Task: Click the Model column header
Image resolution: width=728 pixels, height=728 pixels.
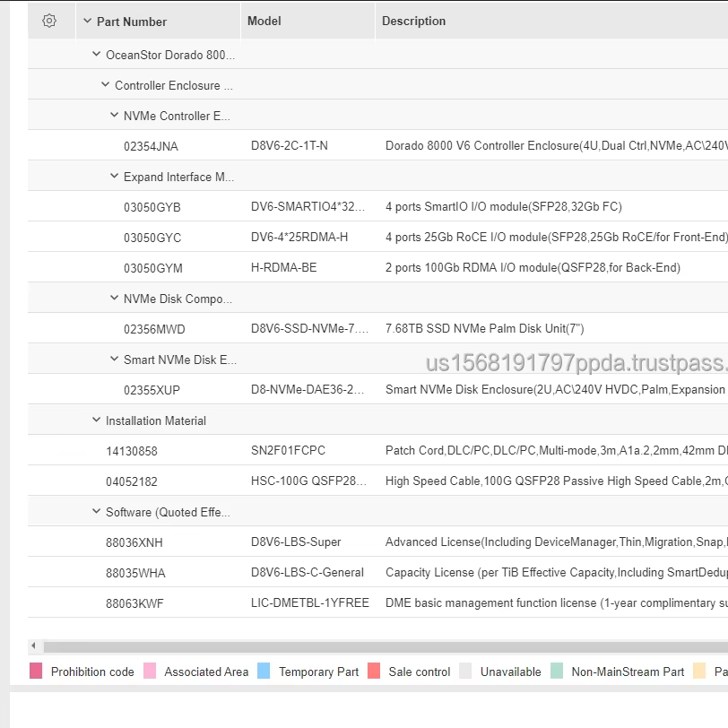Action: click(x=264, y=21)
